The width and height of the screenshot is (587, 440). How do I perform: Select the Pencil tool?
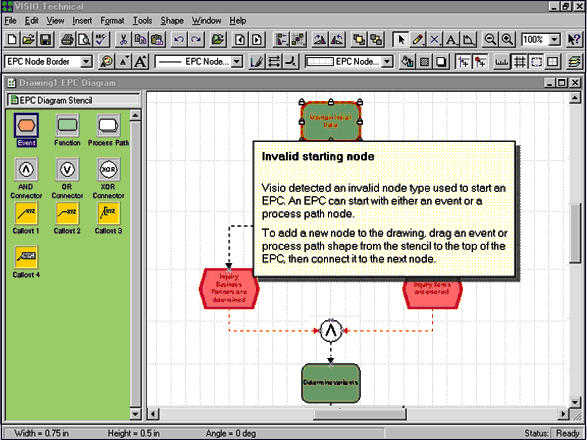[x=418, y=39]
